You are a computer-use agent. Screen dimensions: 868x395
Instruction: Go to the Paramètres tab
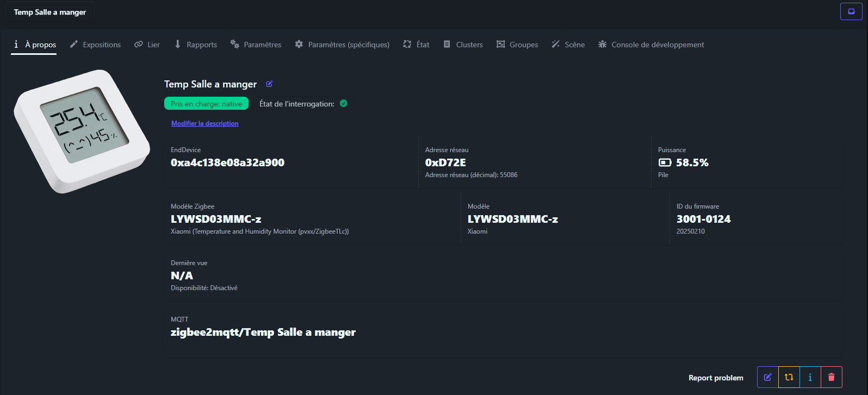click(256, 45)
